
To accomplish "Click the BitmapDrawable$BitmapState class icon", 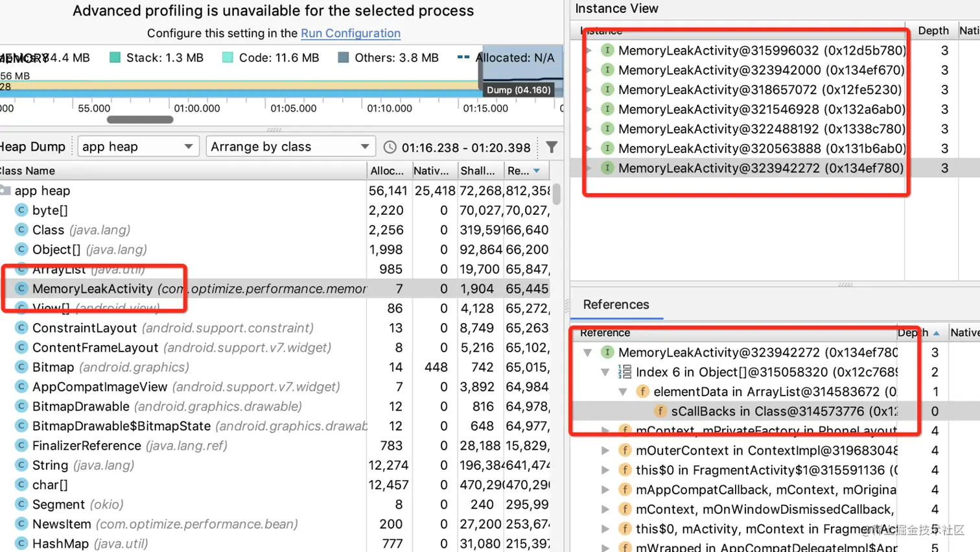I will coord(21,426).
